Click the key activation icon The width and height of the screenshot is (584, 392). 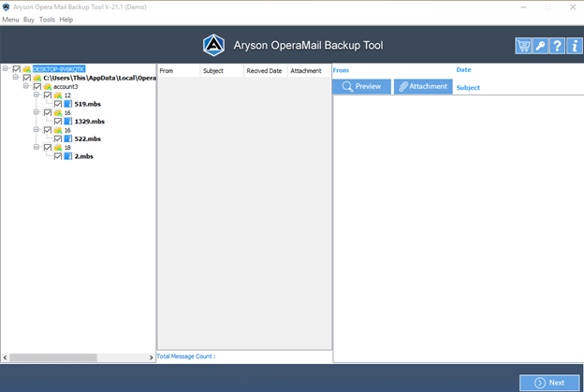point(540,46)
